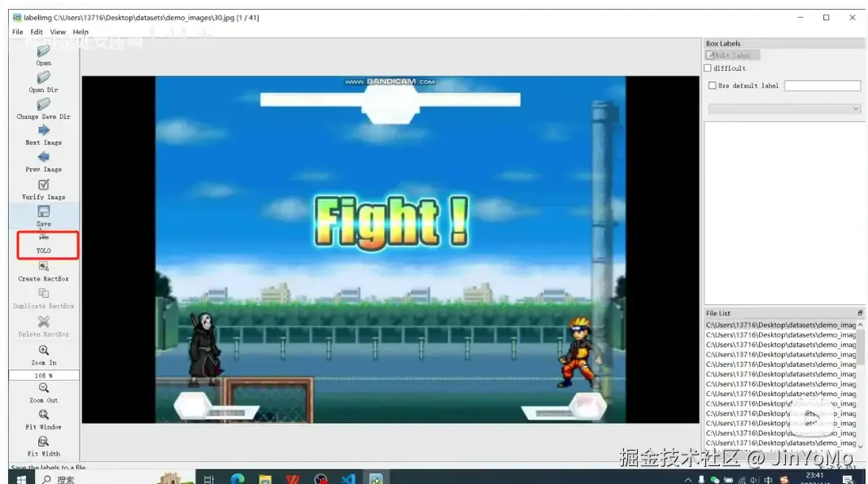This screenshot has width=868, height=484.
Task: Click the File List vertical scrollbar
Action: 860,385
